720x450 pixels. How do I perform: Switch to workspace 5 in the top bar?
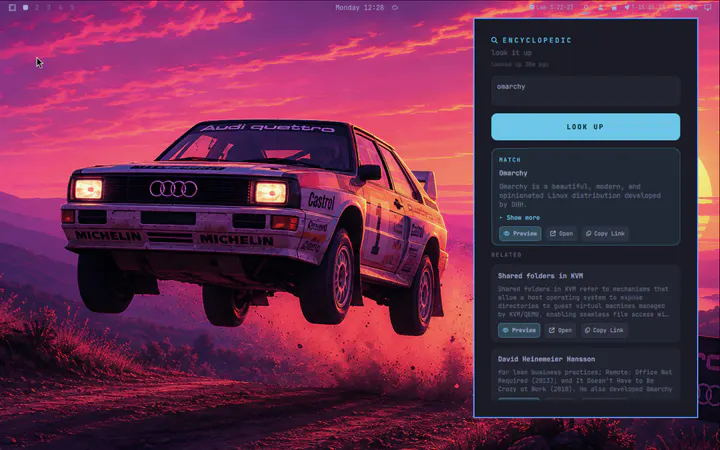73,7
